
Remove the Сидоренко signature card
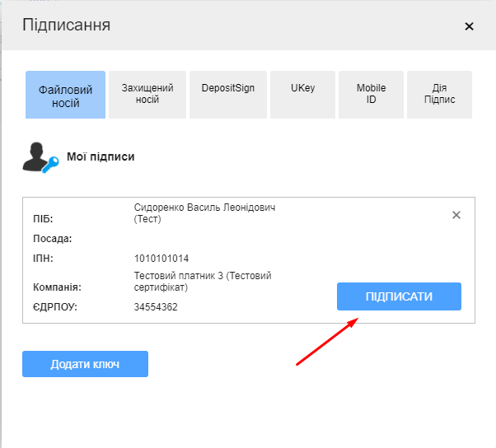click(456, 215)
